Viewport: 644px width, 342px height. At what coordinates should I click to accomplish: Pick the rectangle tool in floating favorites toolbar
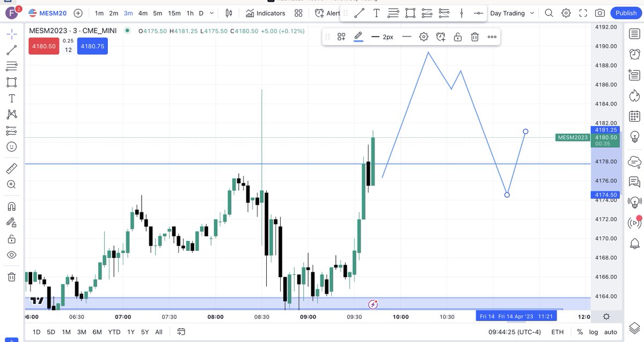pos(411,13)
